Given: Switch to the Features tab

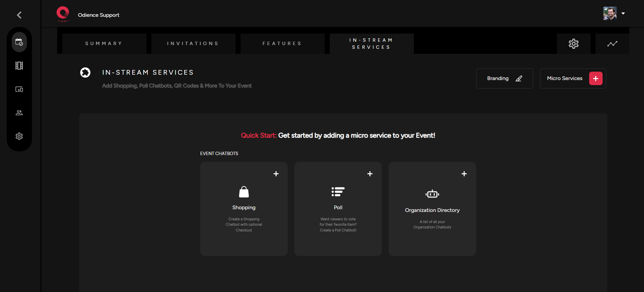Looking at the screenshot, I should [282, 44].
